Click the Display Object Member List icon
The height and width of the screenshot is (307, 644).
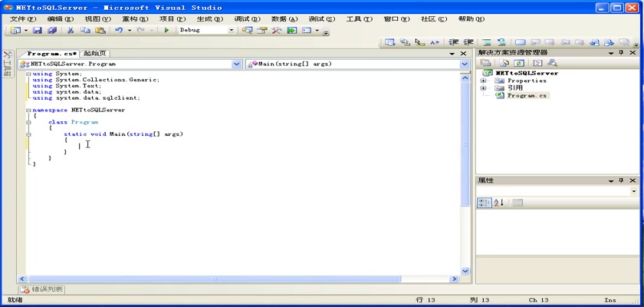point(389,42)
